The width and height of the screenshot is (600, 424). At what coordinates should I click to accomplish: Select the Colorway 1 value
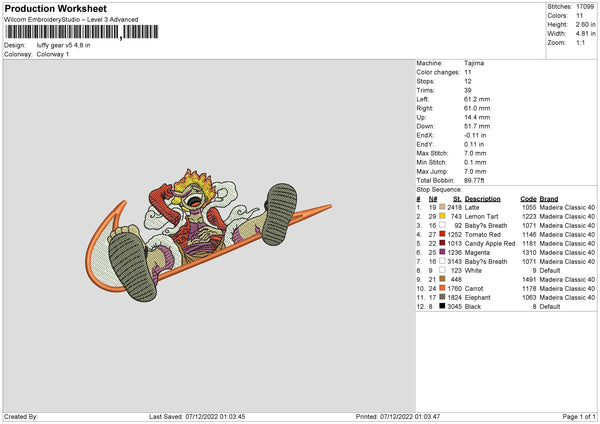click(x=53, y=54)
